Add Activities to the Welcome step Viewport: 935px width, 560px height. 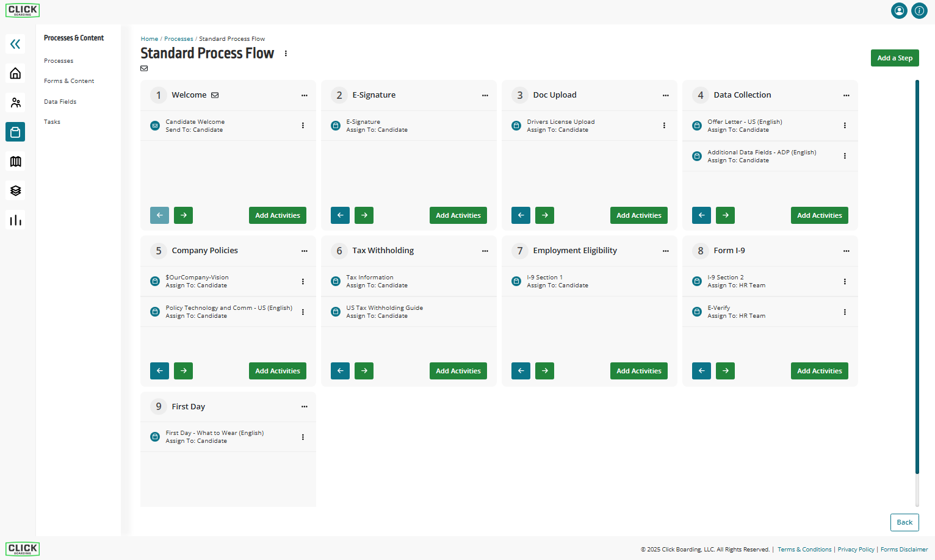point(278,215)
